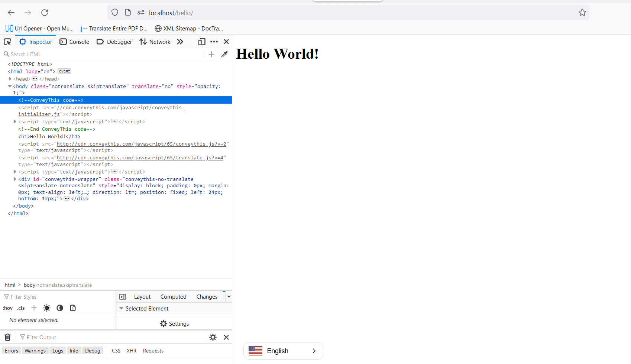
Task: Open Url Opener bookmark
Action: 40,28
